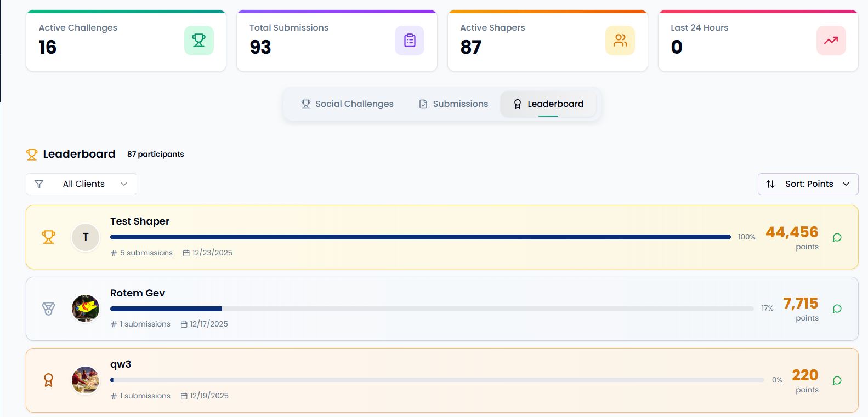The width and height of the screenshot is (868, 417).
Task: Open the comment bubble for Test Shaper
Action: (x=837, y=237)
